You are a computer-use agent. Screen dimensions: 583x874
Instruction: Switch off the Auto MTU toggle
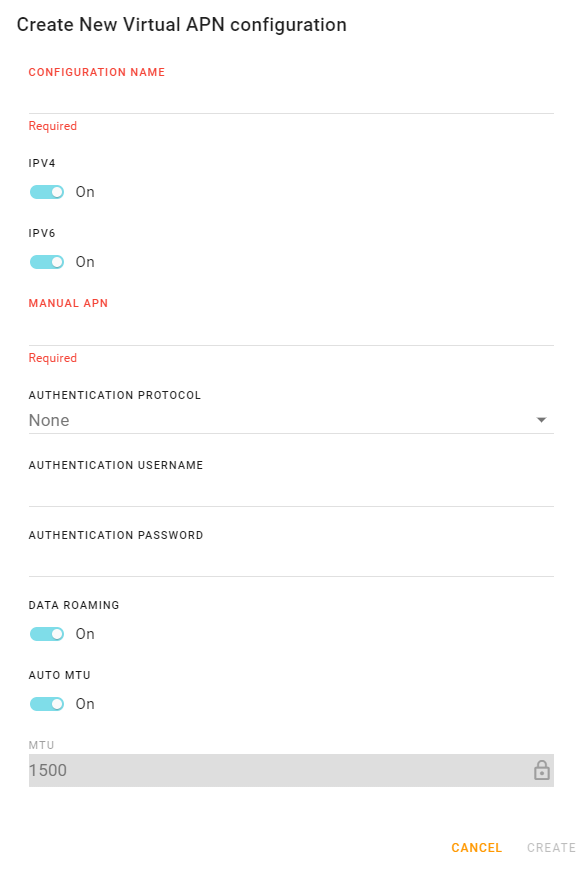47,704
